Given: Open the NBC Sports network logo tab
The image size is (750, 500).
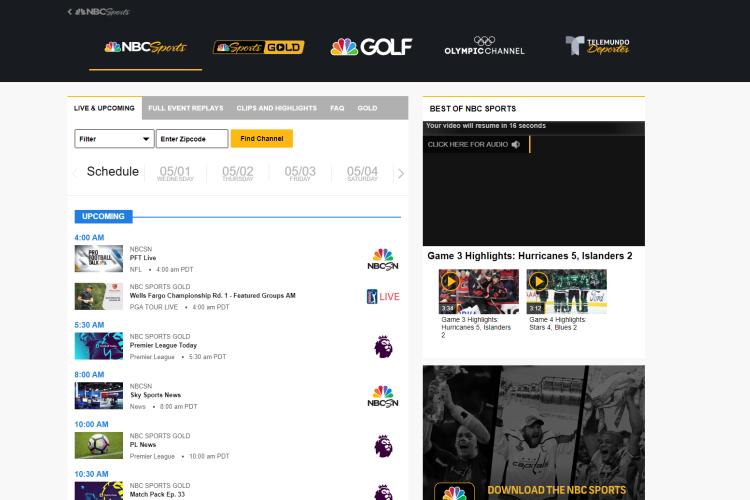Looking at the screenshot, I should click(x=145, y=47).
